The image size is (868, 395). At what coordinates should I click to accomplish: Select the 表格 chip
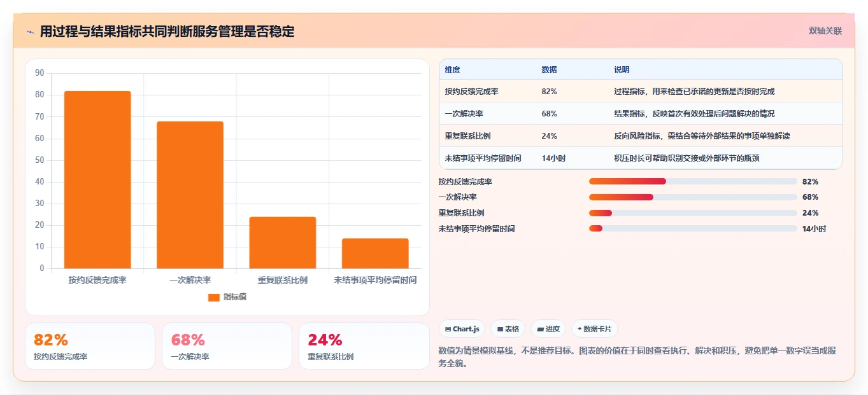coord(508,329)
